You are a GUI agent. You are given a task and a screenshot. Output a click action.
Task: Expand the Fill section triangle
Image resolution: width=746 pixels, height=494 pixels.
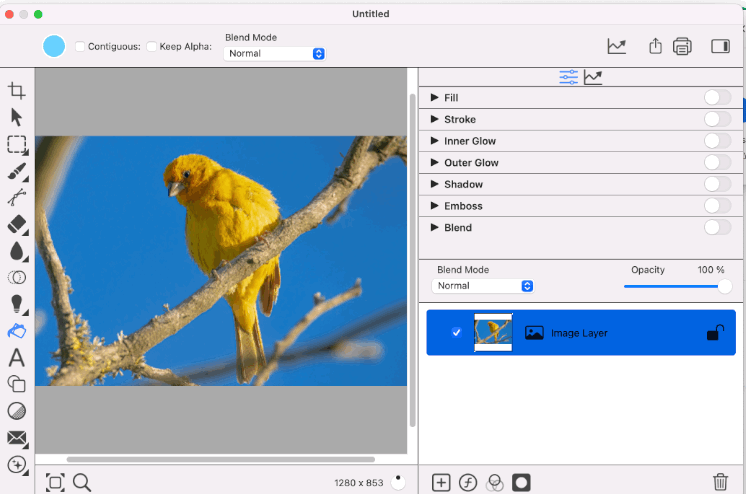(x=434, y=97)
